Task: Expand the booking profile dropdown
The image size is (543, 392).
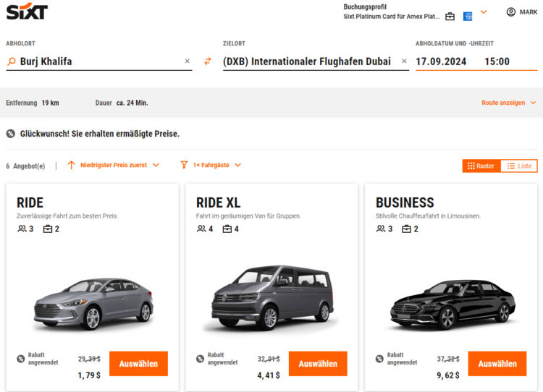Action: [484, 12]
